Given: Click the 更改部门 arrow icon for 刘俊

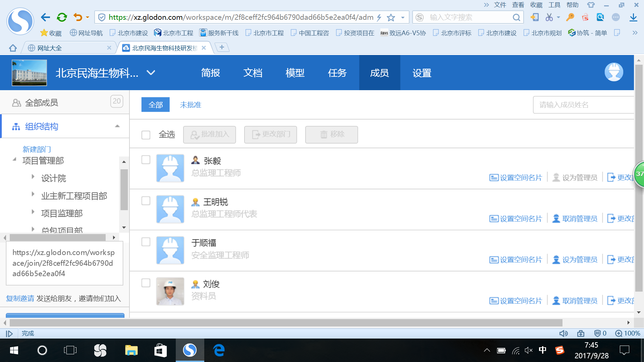Looking at the screenshot, I should pyautogui.click(x=611, y=300).
